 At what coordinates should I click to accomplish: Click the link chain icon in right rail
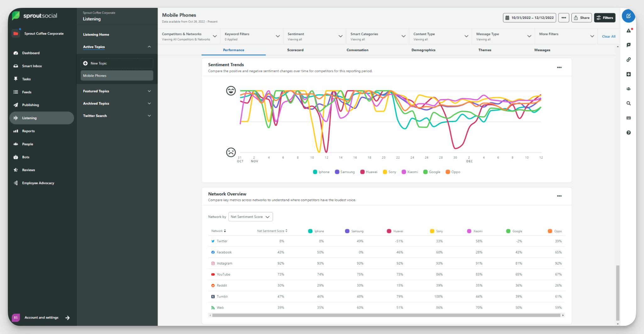(629, 59)
